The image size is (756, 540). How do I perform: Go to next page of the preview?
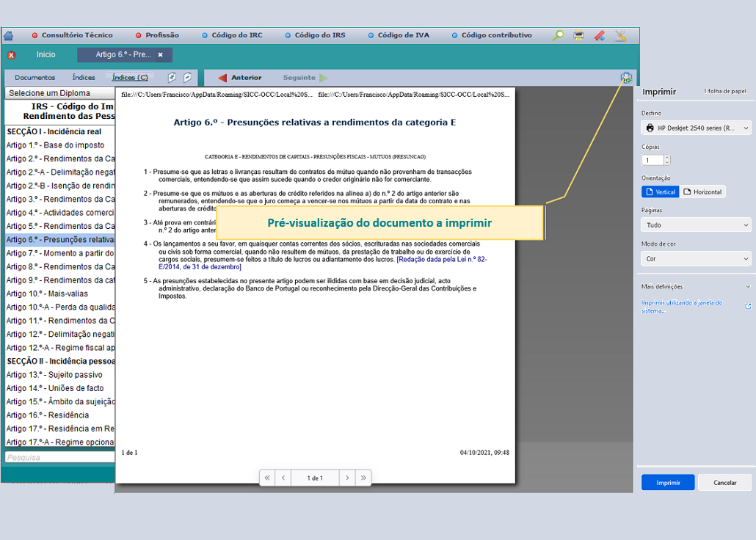click(347, 478)
